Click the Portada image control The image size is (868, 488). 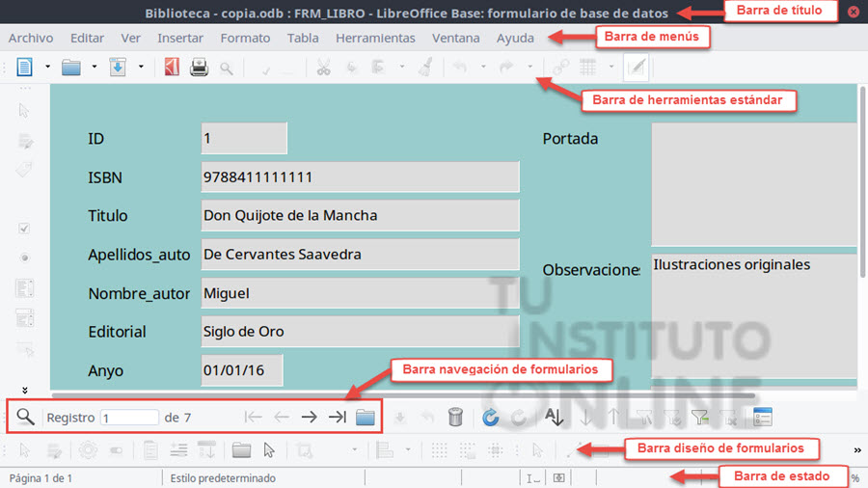click(754, 184)
